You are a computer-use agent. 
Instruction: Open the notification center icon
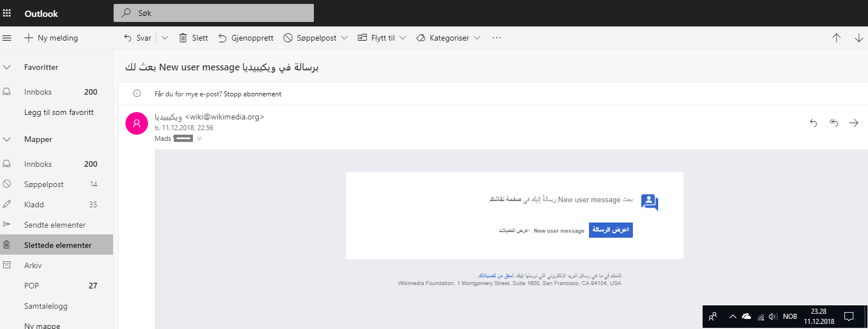[x=849, y=317]
